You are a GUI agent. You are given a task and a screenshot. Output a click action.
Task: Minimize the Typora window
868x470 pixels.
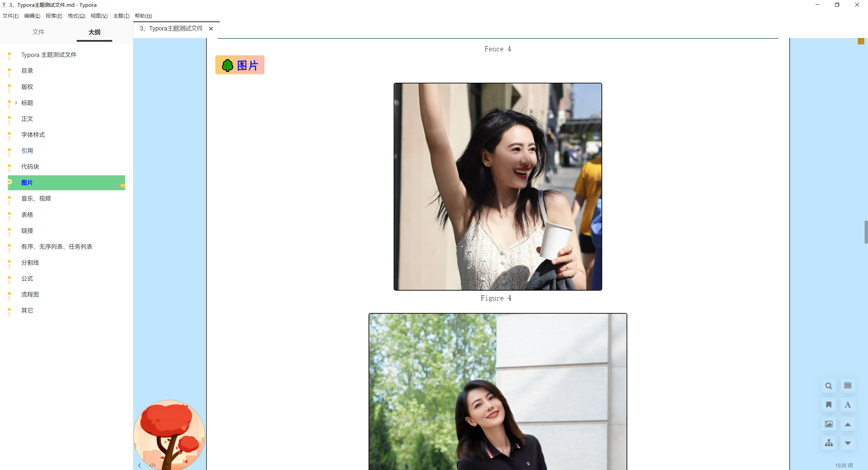tap(817, 5)
